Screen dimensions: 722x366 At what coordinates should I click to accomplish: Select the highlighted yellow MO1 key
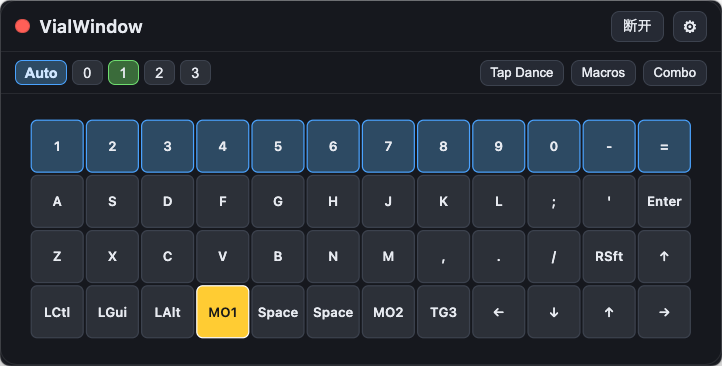click(x=223, y=312)
